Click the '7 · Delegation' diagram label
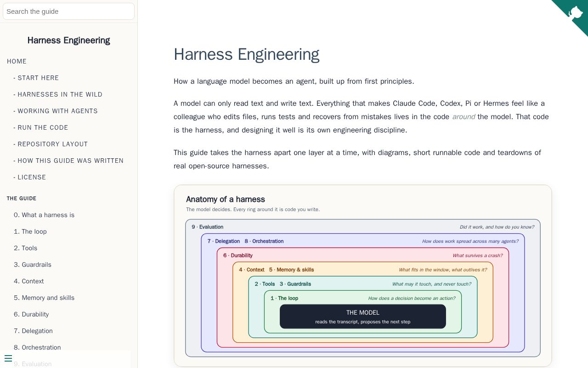The width and height of the screenshot is (588, 368). (x=224, y=241)
